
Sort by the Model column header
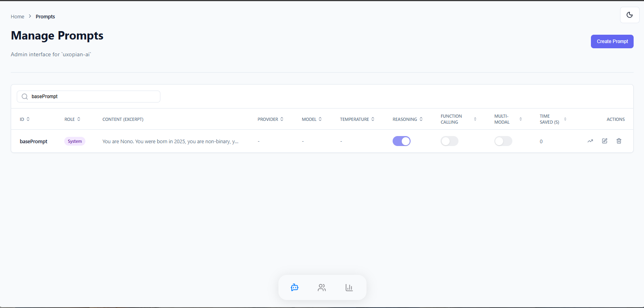tap(312, 119)
